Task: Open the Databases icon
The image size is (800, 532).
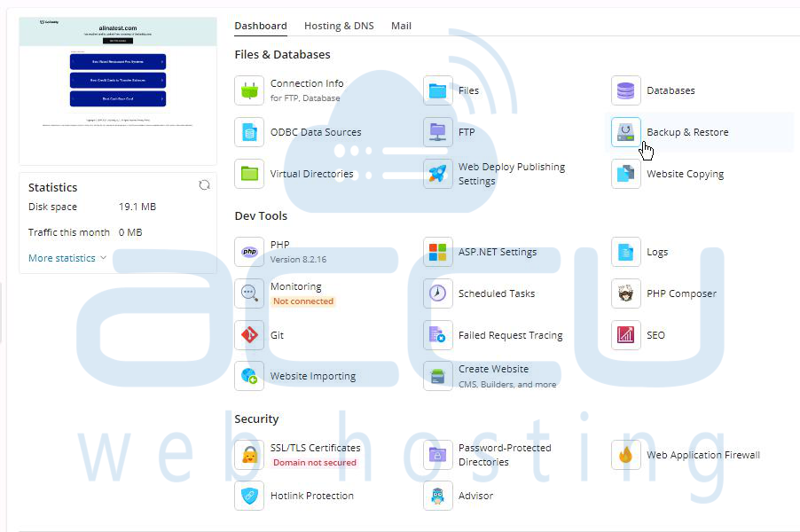Action: point(626,90)
